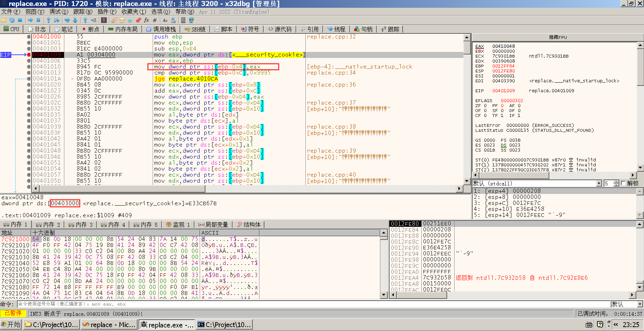Viewport: 644px width, 331px height.
Task: Open the 默认 (stdcall) calling convention dropdown
Action: [x=599, y=183]
